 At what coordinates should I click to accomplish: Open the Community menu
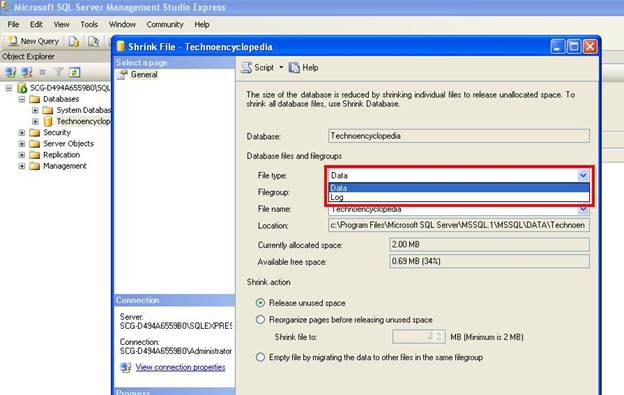click(165, 24)
